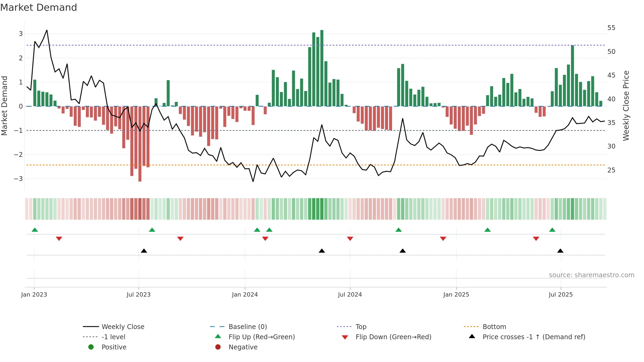
Task: Click the first flip-up marker at Jan 2023
Action: [x=35, y=230]
